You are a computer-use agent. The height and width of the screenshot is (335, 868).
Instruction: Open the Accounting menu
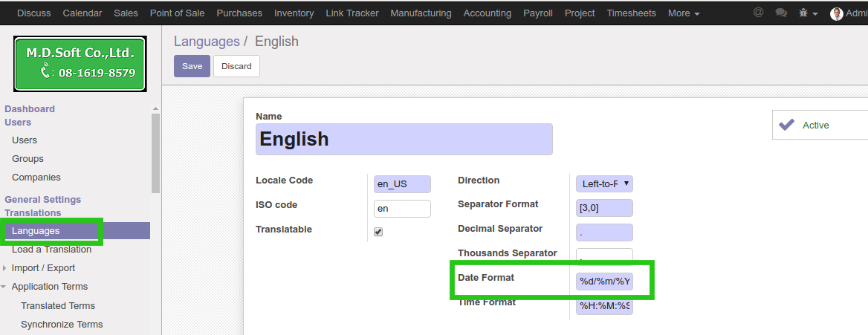[487, 13]
